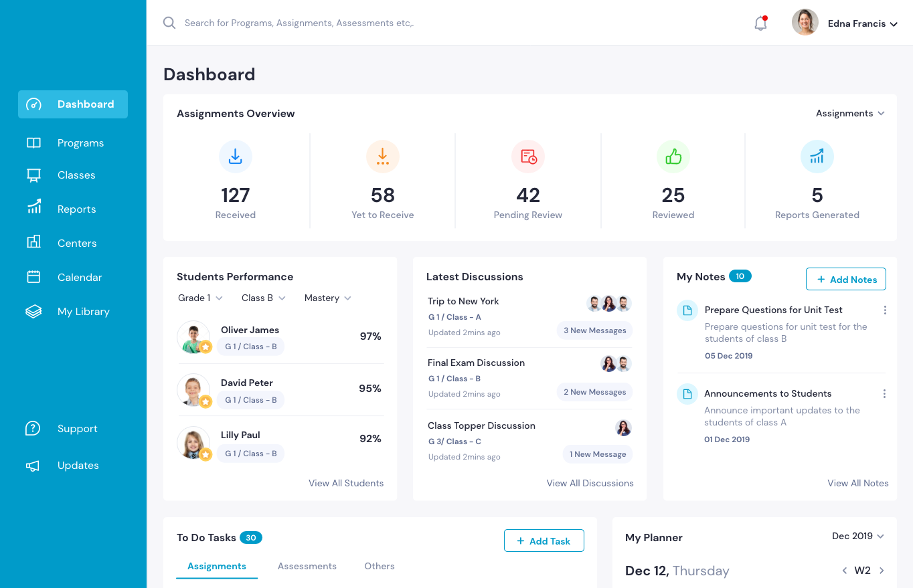Screen dimensions: 913x588
Task: Expand the Grade 1 dropdown in Students Performance
Action: [199, 298]
